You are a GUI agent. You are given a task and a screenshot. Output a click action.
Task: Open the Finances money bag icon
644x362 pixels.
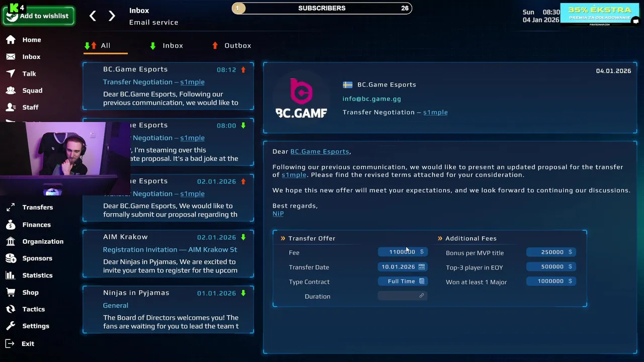pos(11,225)
